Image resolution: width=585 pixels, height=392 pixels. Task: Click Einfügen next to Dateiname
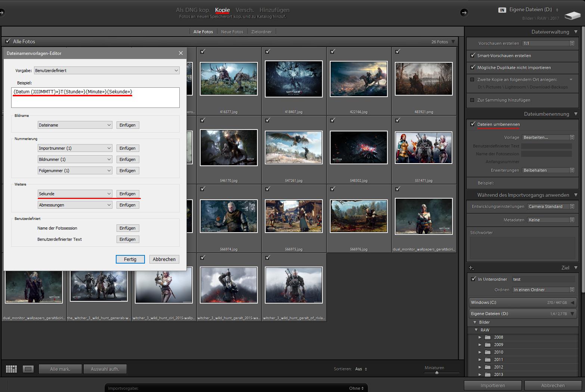(127, 125)
